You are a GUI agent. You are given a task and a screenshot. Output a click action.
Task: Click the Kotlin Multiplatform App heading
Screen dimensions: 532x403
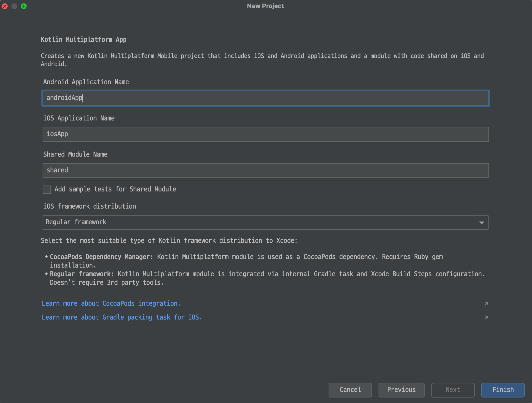pos(84,40)
